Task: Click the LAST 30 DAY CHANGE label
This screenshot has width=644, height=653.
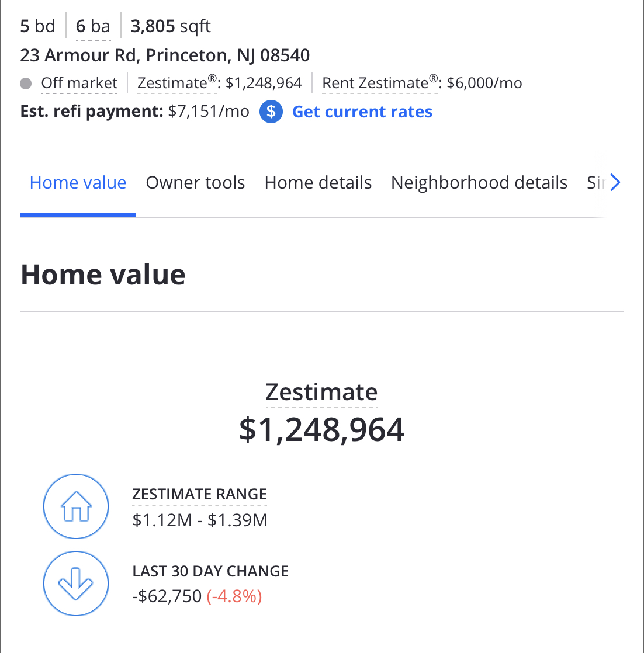Action: 210,571
